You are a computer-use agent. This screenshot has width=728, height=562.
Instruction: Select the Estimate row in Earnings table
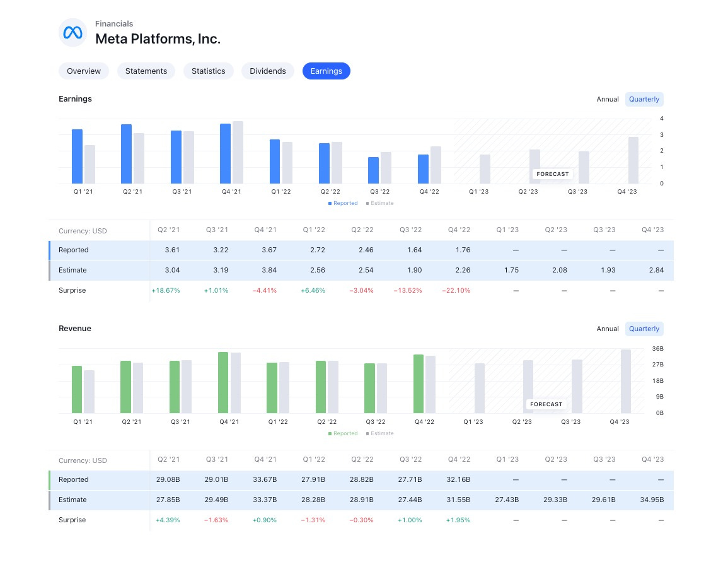(361, 271)
